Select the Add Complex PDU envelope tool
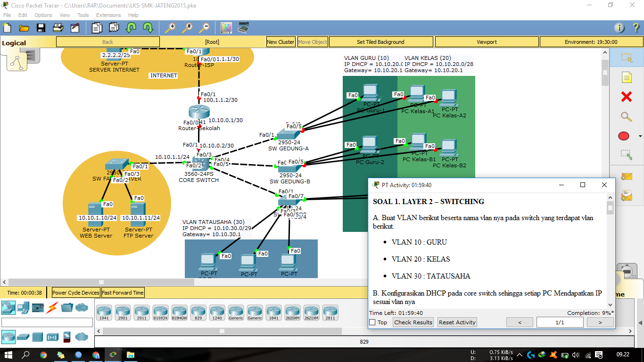The width and height of the screenshot is (644, 362). (x=626, y=195)
